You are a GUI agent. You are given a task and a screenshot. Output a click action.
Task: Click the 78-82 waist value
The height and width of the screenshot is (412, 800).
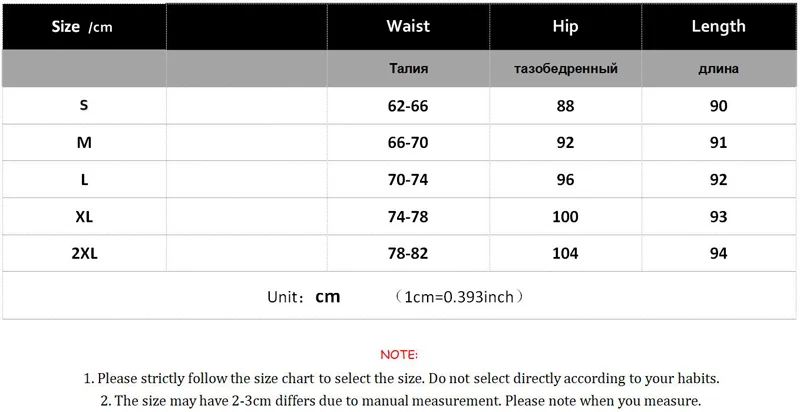coord(408,253)
